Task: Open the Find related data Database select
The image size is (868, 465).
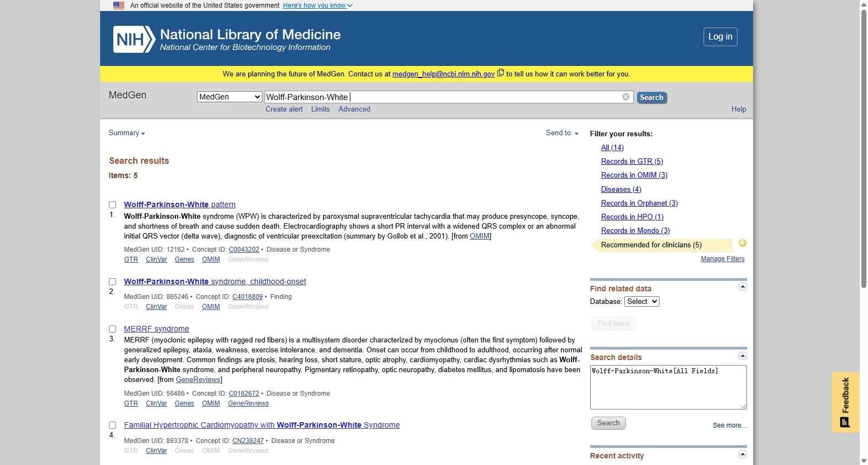Action: pyautogui.click(x=642, y=302)
